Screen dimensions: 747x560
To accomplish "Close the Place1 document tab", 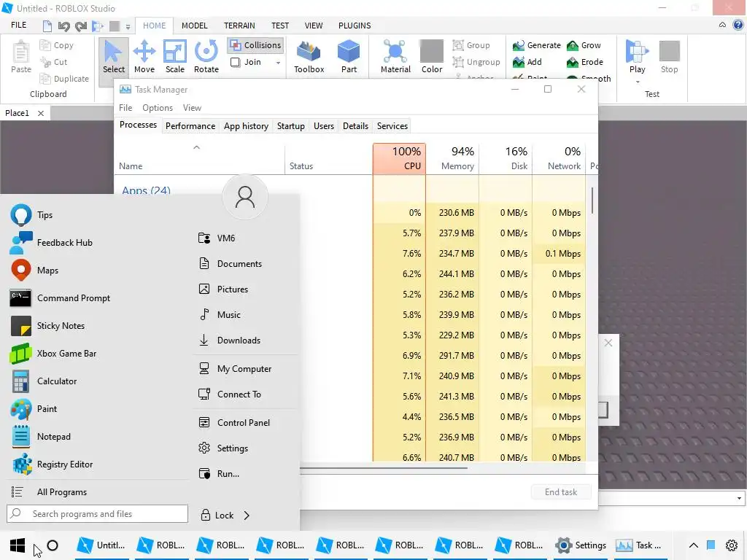I will (x=41, y=113).
